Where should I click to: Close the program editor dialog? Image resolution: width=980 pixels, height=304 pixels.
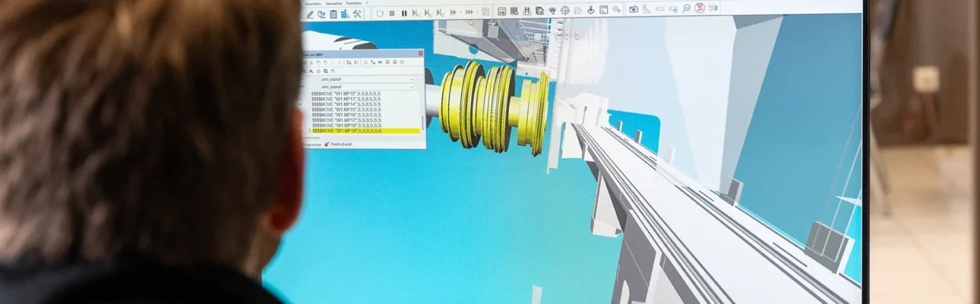pyautogui.click(x=420, y=53)
